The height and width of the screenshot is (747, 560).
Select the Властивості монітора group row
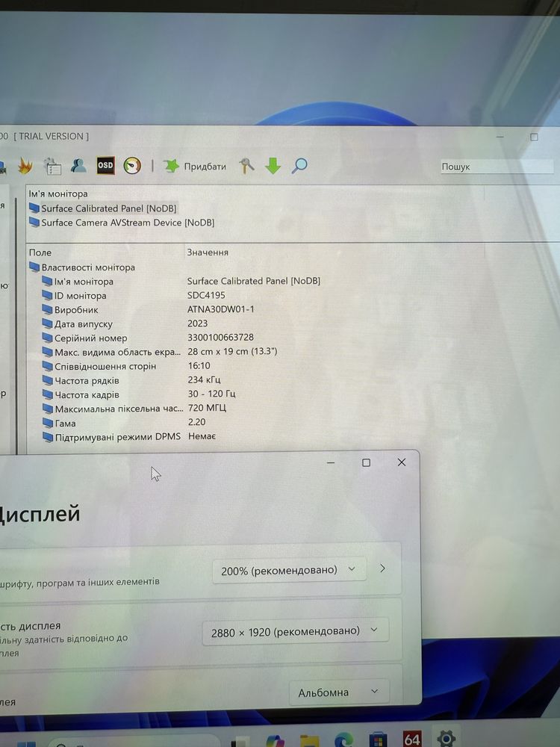click(82, 267)
